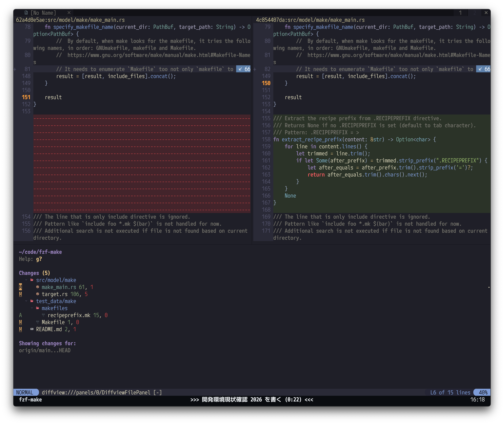Click the g? help shortcut text
504x424 pixels.
pos(39,259)
